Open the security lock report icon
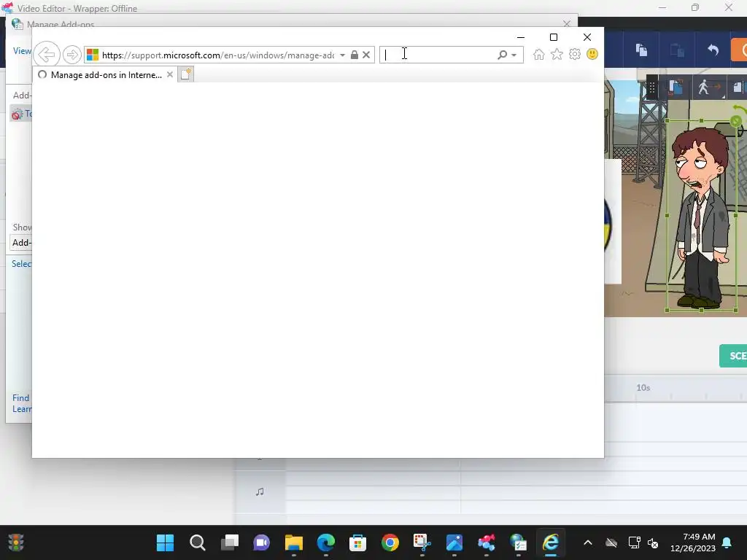This screenshot has height=560, width=747. click(355, 55)
